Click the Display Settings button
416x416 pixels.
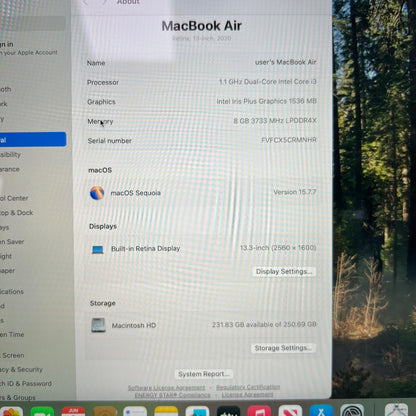(284, 271)
